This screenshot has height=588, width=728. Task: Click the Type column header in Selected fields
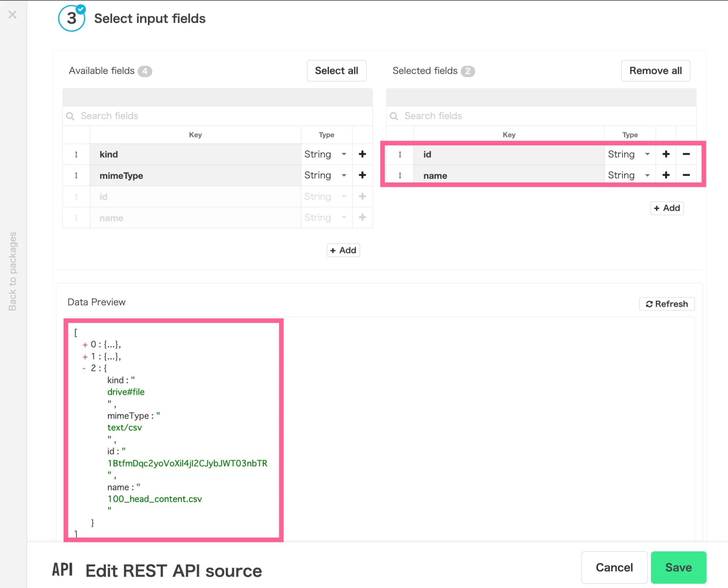(630, 135)
